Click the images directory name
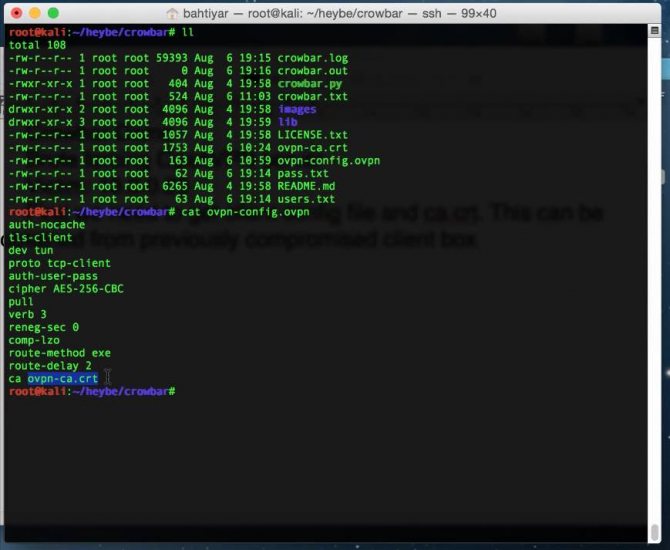Screen dimensions: 670x550 coord(297,109)
